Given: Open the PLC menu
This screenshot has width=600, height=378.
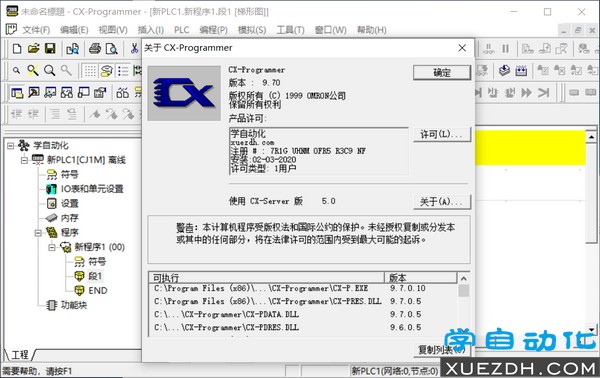Looking at the screenshot, I should (182, 30).
